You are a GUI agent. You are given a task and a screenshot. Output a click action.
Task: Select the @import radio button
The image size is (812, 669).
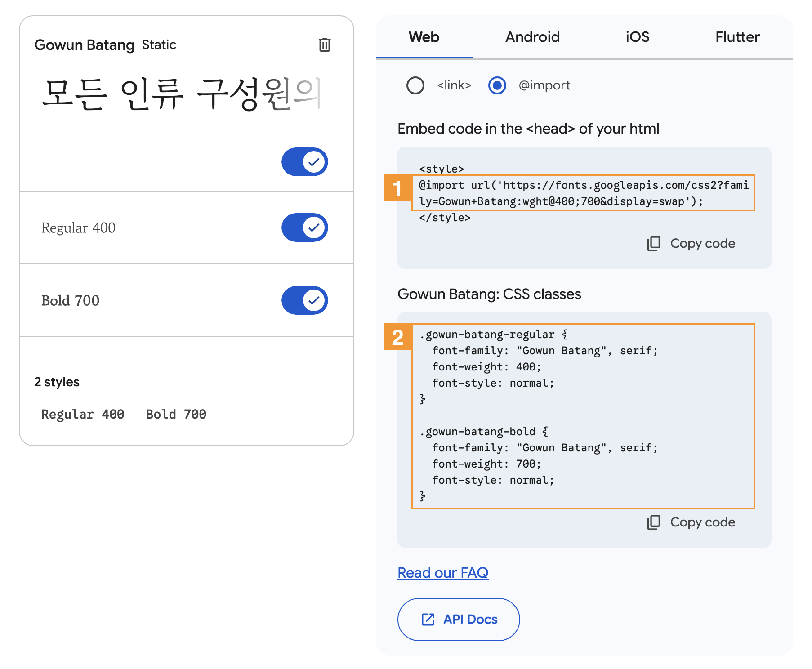click(x=497, y=85)
